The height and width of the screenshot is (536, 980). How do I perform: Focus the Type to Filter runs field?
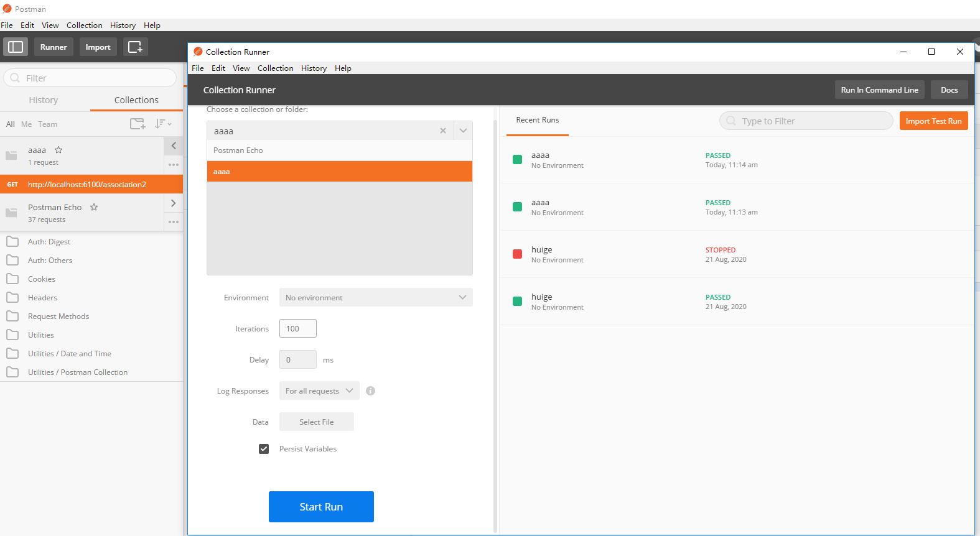(806, 121)
